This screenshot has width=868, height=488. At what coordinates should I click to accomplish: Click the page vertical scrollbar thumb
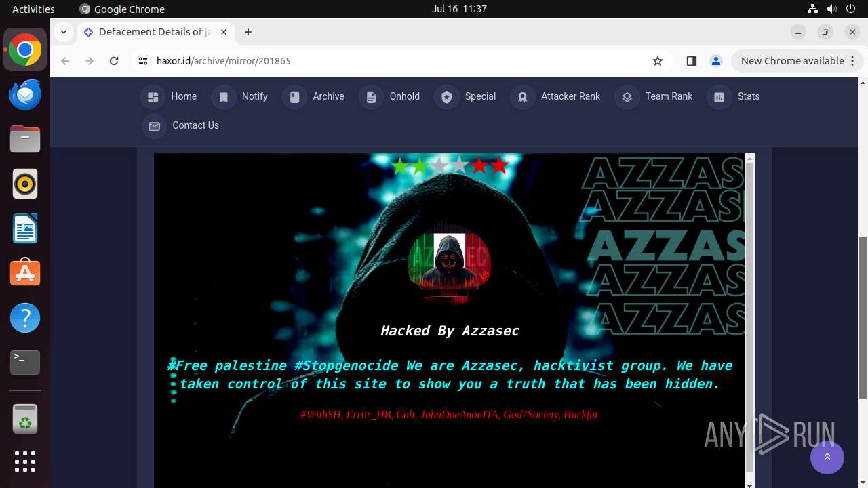coord(863,318)
